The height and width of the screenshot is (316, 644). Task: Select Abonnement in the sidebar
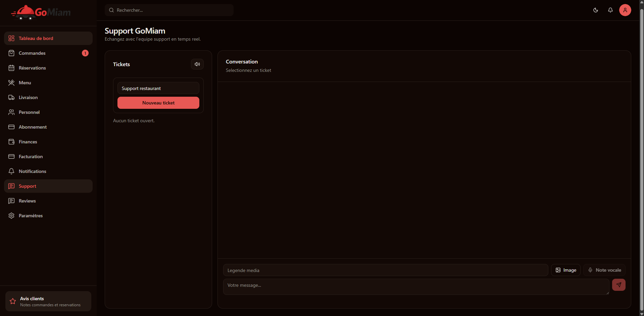[48, 127]
